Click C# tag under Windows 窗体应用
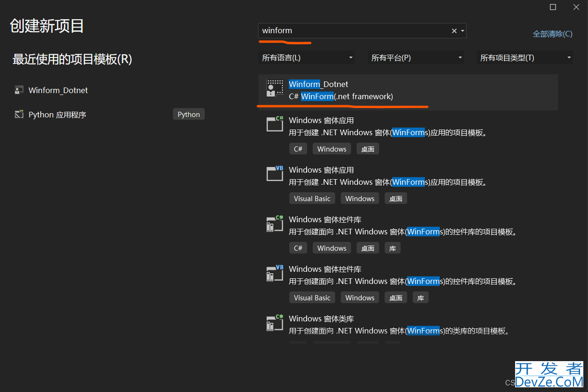Viewport: 588px width, 392px height. click(x=298, y=149)
